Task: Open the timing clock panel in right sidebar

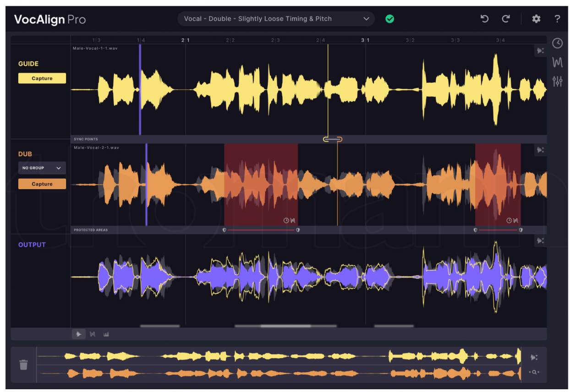Action: 557,43
